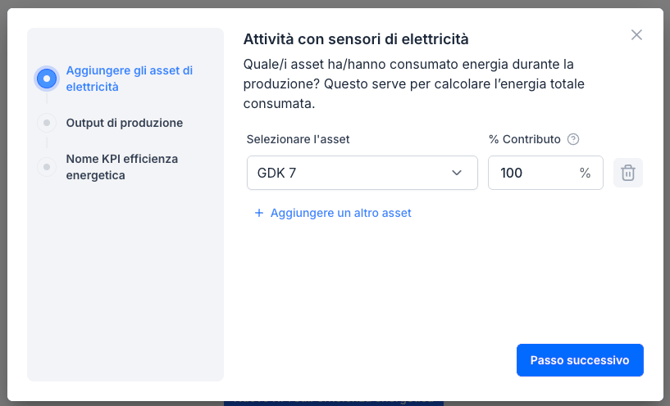Click the plus icon to add an asset
Image resolution: width=670 pixels, height=406 pixels.
click(x=259, y=213)
